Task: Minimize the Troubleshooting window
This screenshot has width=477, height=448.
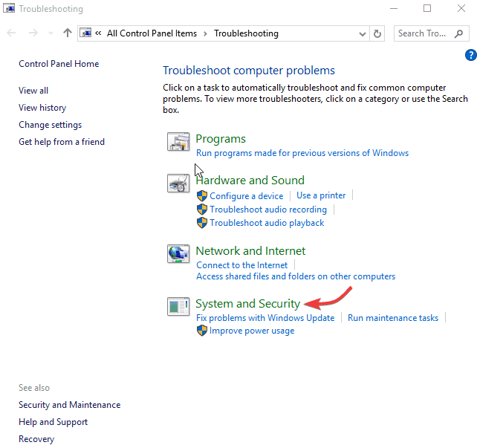Action: point(394,8)
